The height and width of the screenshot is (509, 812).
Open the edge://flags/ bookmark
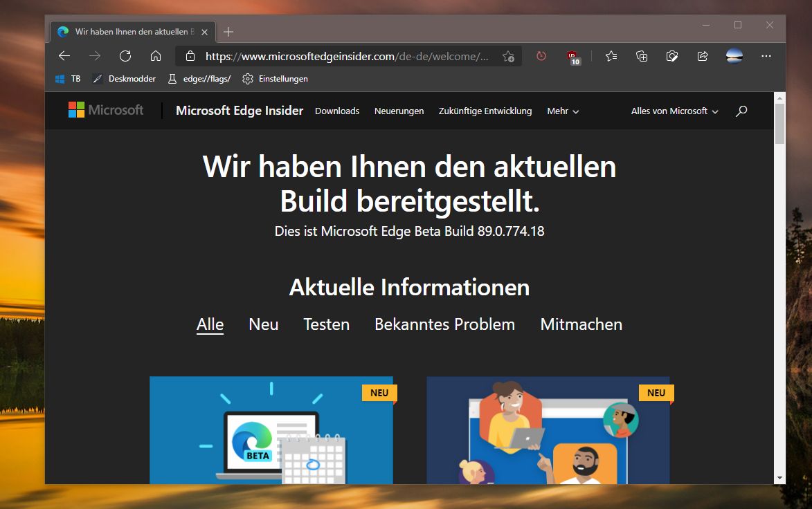click(200, 79)
